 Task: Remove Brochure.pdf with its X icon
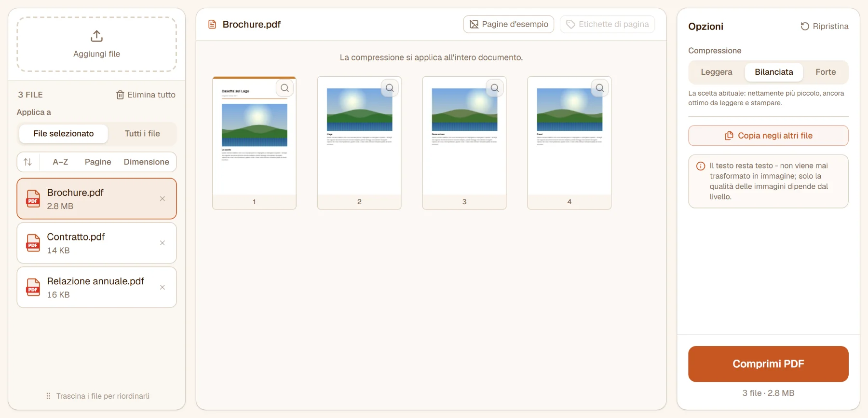tap(163, 199)
